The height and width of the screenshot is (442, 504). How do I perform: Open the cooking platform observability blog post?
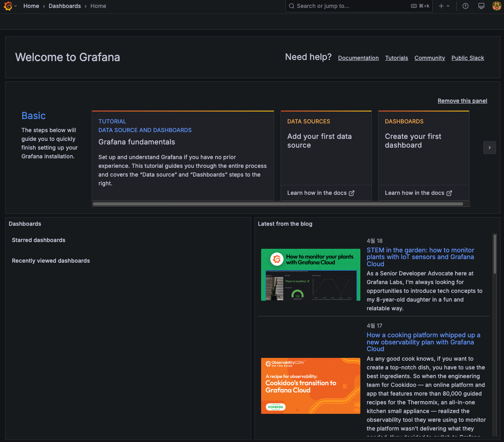(423, 342)
